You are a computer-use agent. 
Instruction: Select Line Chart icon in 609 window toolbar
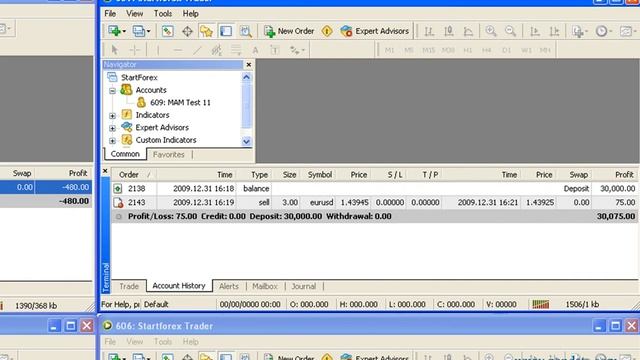tap(468, 31)
